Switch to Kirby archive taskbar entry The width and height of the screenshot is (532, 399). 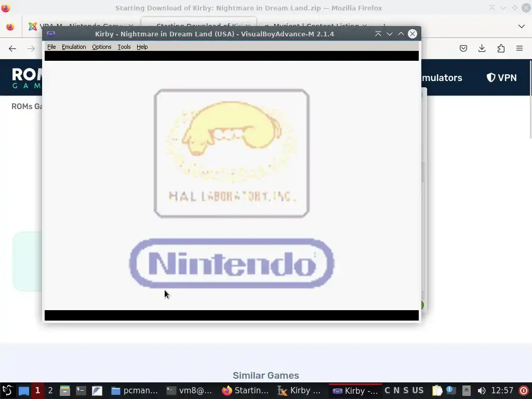tap(300, 391)
